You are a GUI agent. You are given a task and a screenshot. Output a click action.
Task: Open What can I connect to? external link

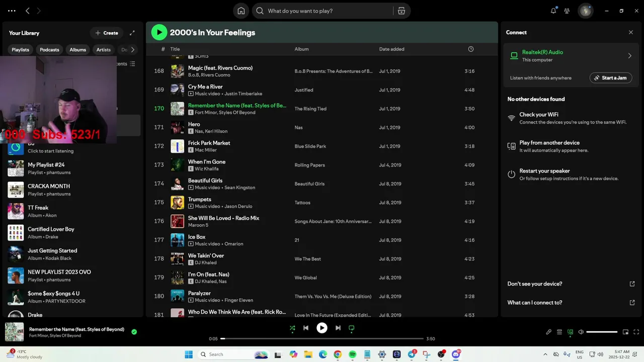632,303
